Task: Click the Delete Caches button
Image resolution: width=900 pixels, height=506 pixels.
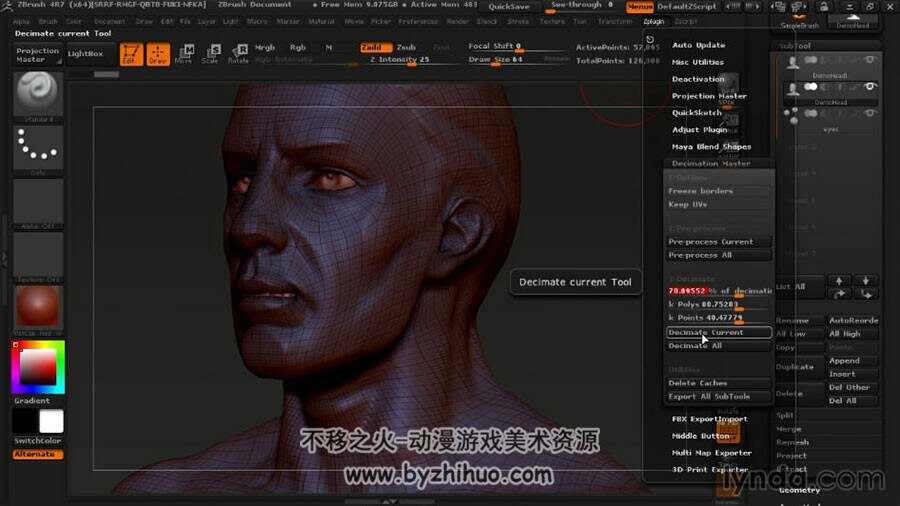Action: point(719,383)
